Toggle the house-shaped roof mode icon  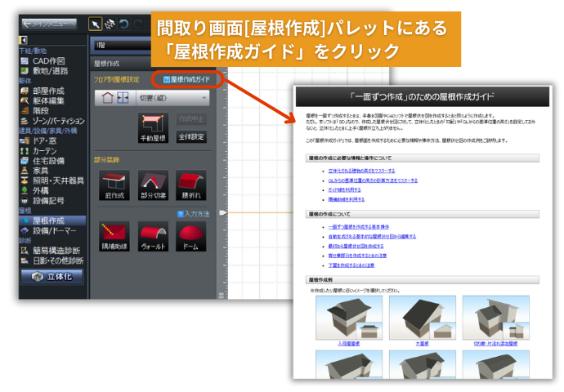pos(106,97)
